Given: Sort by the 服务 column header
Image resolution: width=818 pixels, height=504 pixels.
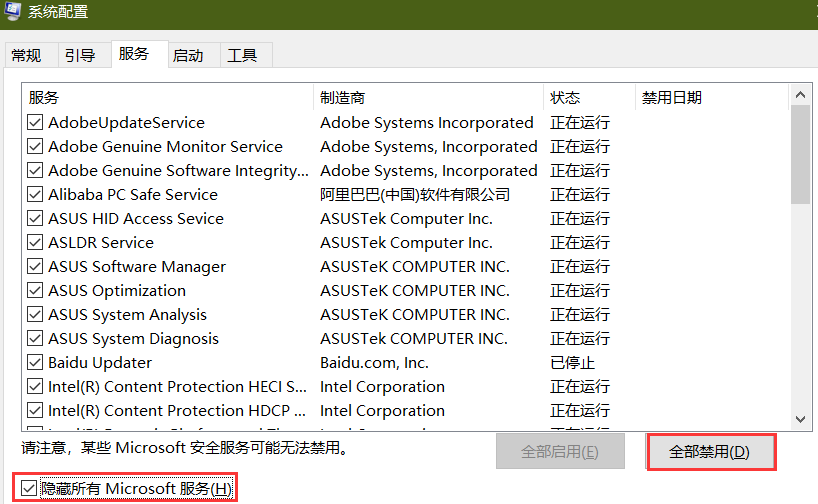Looking at the screenshot, I should click(x=167, y=98).
